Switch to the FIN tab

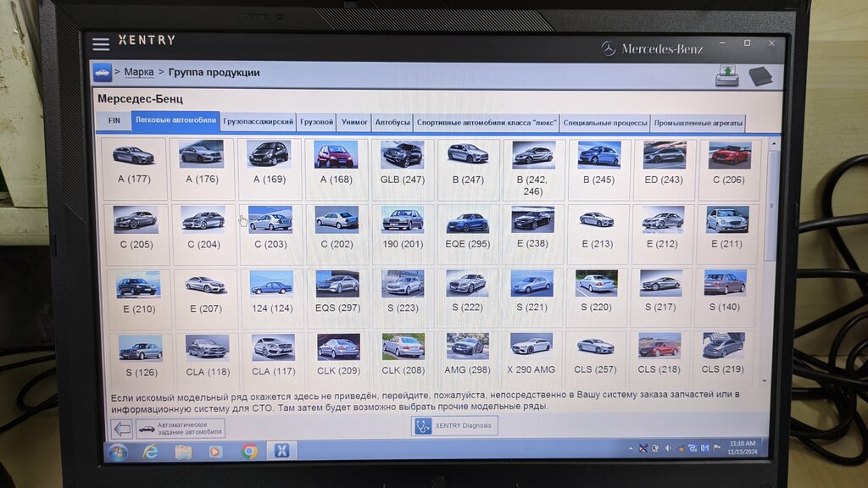(x=114, y=120)
